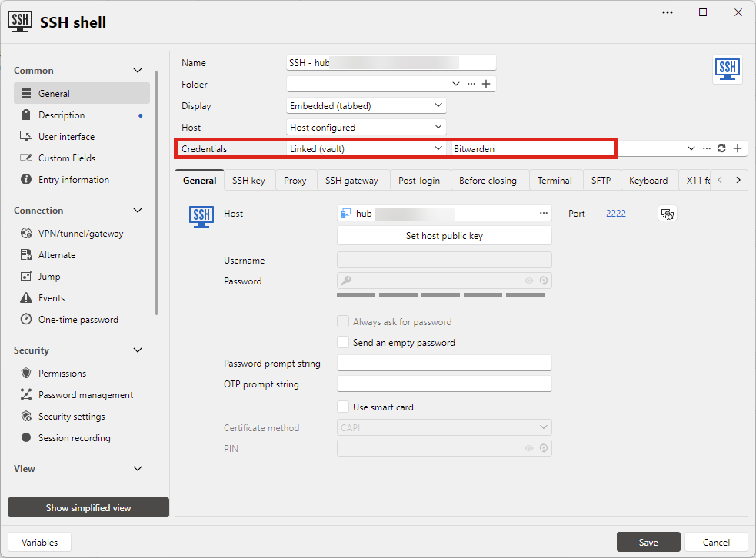Expand the Host configured dropdown
Viewport: 756px width, 558px height.
click(x=366, y=128)
